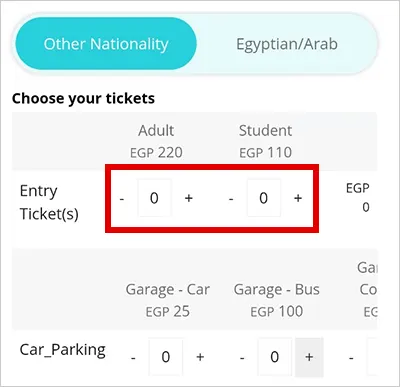Click the Garage - Bus EGP 100 header

pos(277,300)
